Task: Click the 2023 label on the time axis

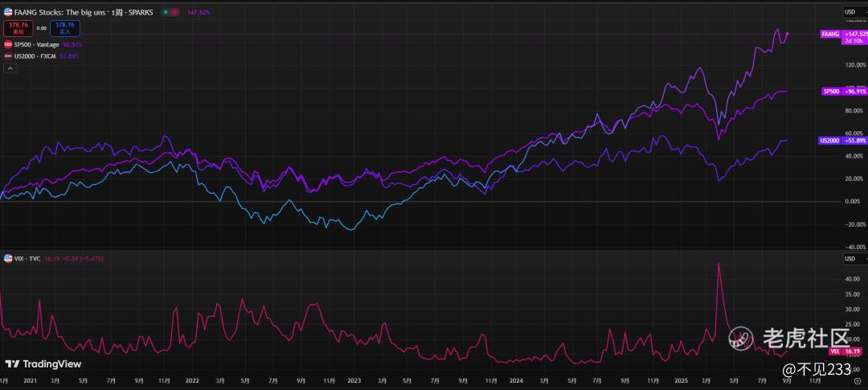Action: 354,381
